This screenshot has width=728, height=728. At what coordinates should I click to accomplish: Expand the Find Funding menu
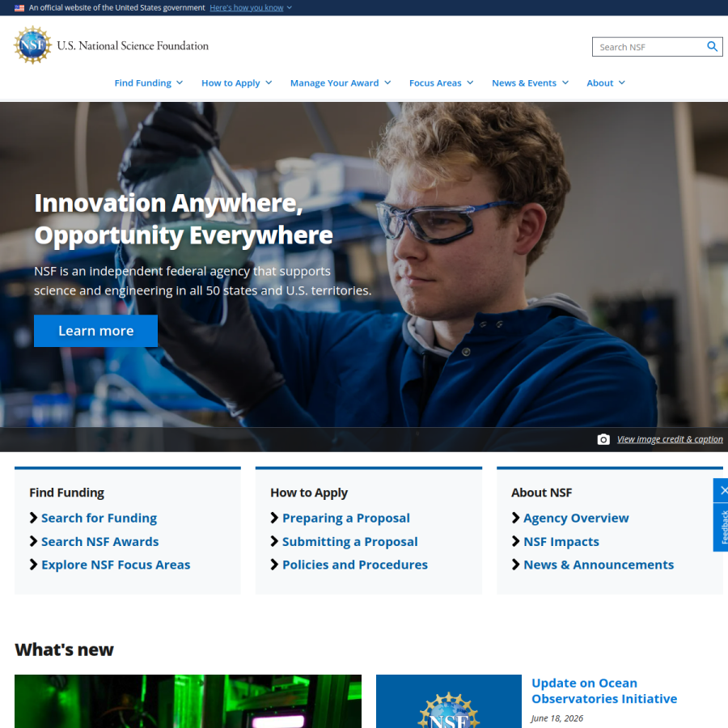(x=149, y=83)
